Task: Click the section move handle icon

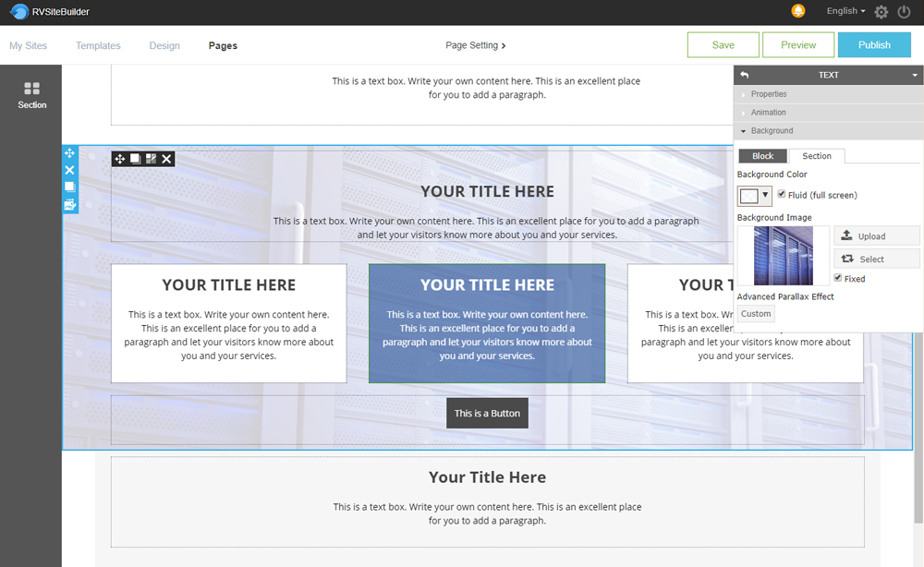Action: click(69, 153)
